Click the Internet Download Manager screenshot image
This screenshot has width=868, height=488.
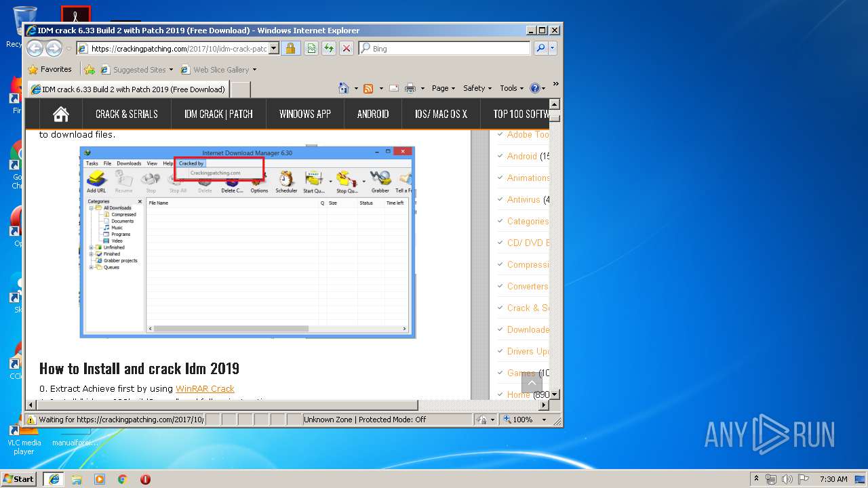248,242
